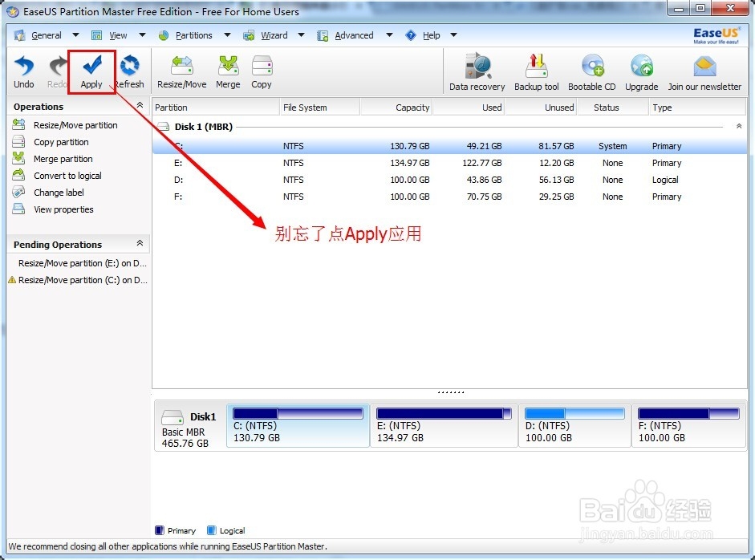Open the Help menu
The width and height of the screenshot is (755, 560).
[x=432, y=35]
